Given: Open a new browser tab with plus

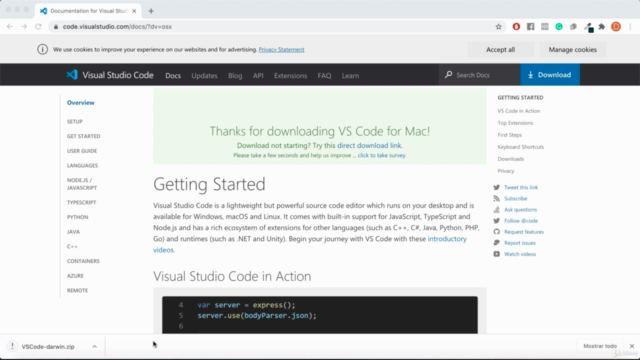Looking at the screenshot, I should [151, 11].
